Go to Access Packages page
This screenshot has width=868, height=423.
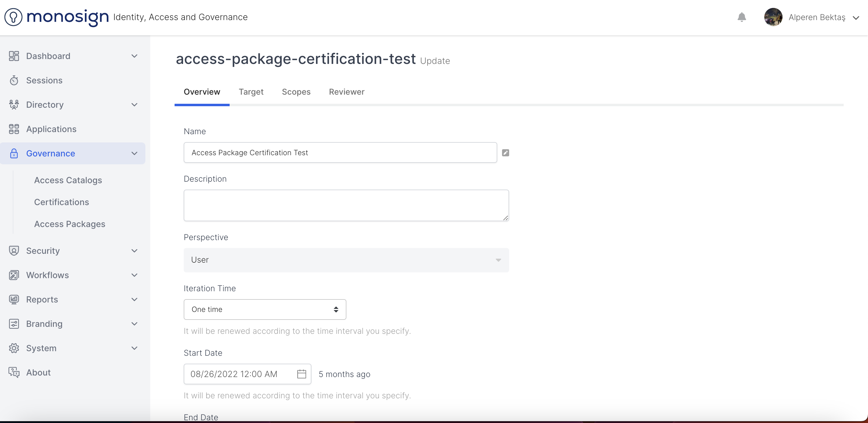pyautogui.click(x=70, y=224)
